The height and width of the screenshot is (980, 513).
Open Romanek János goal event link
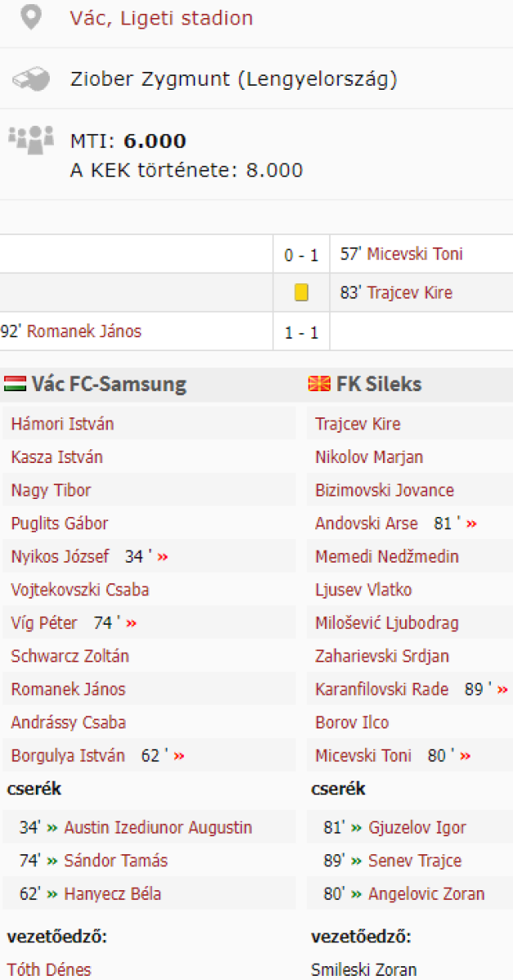(x=96, y=332)
